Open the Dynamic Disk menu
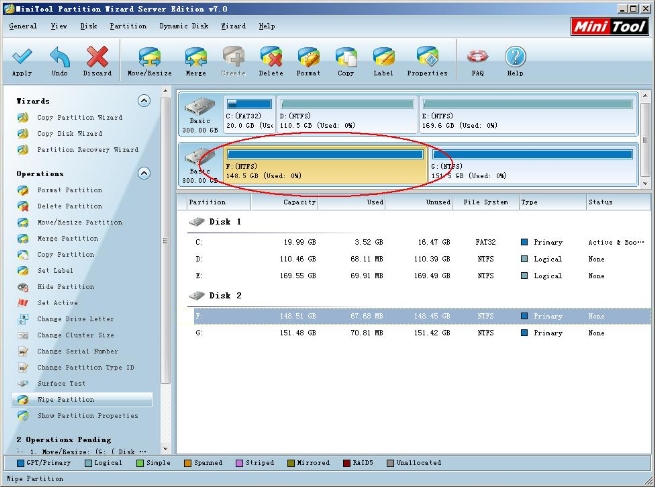 [184, 26]
